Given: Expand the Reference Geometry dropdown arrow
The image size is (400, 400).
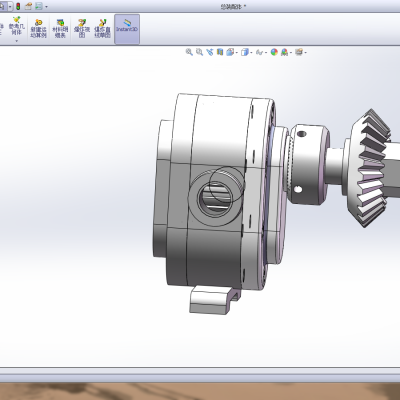Looking at the screenshot, I should (x=16, y=41).
